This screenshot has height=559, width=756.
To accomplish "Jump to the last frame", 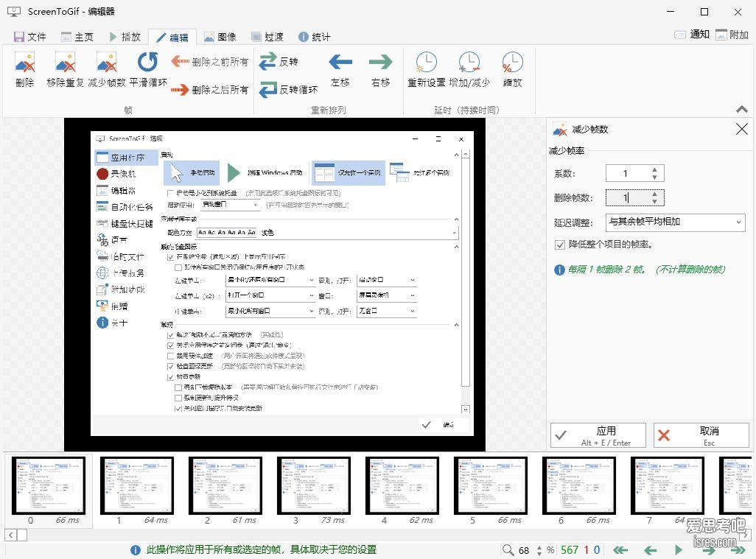I will coord(737,550).
